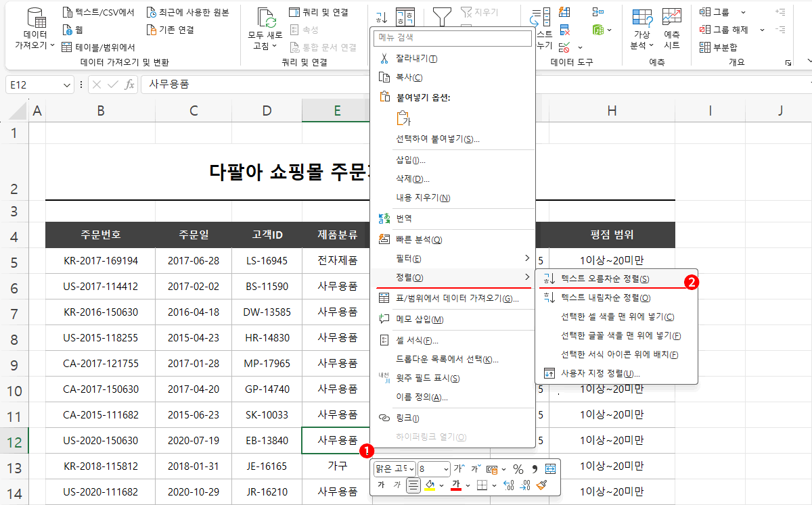This screenshot has height=505, width=812.
Task: Open Quick Analysis (빠른 분석)
Action: pyautogui.click(x=454, y=240)
